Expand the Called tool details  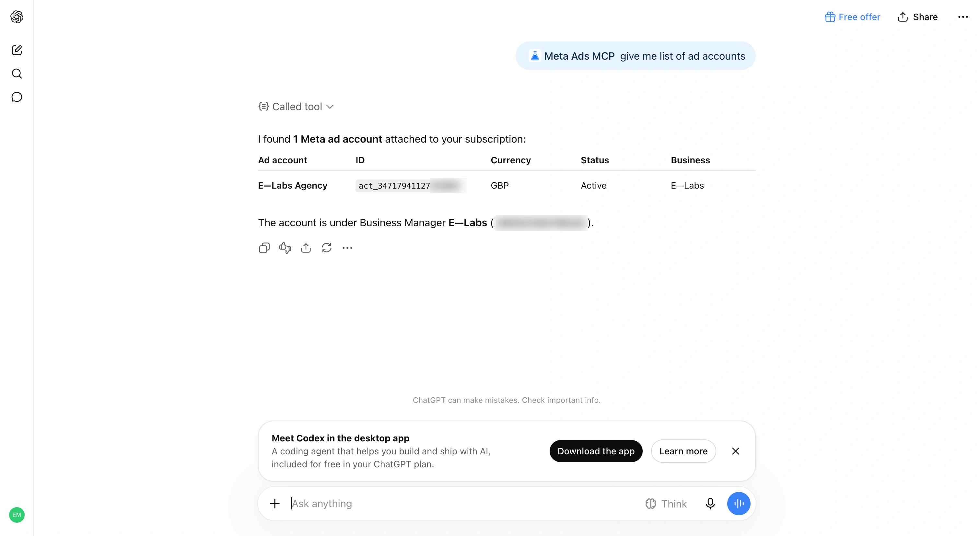click(x=296, y=107)
